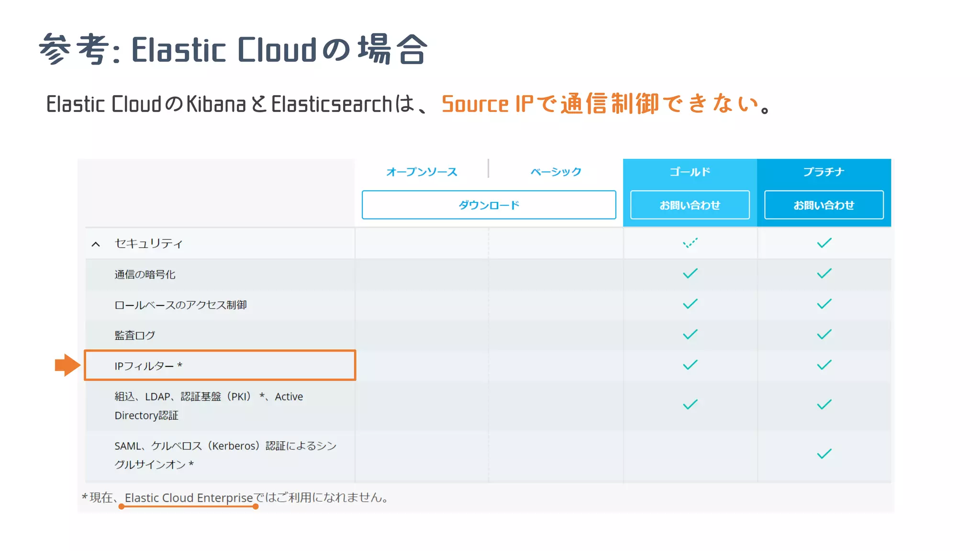Screen dimensions: 980x551
Task: Click the 監査ログ row label
Action: [x=135, y=335]
